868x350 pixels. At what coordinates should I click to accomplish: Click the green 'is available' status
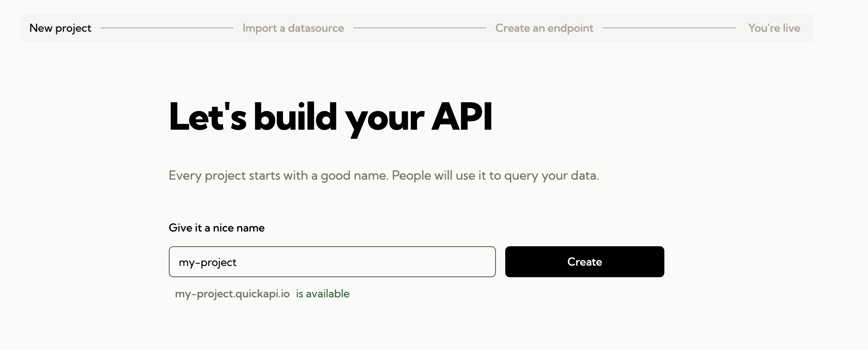pos(323,294)
